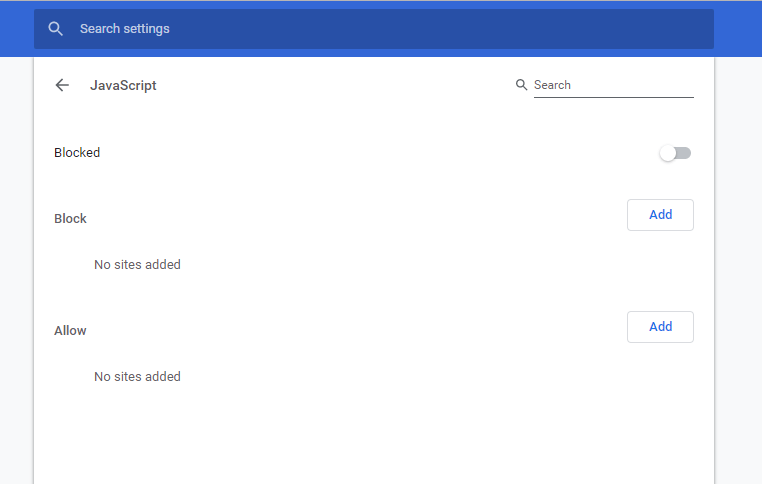
Task: Add a site to the Allow list
Action: coord(660,327)
